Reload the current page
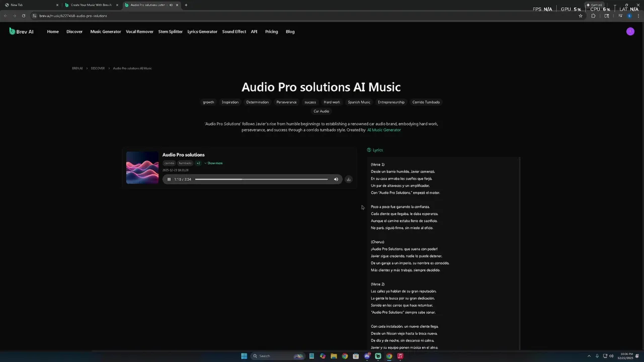Viewport: 644px width, 362px height. [24, 16]
